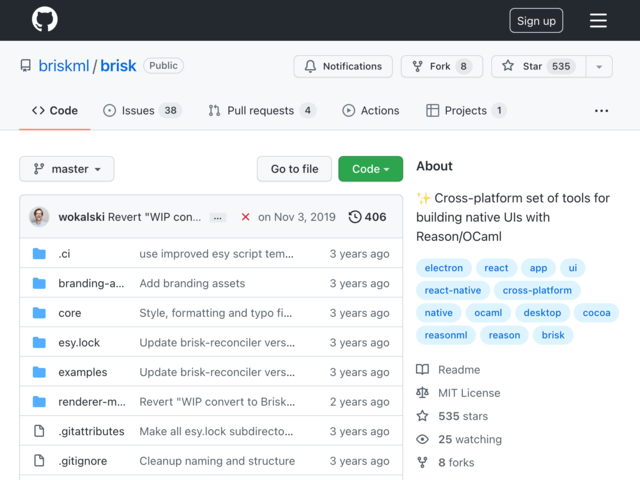Select the electron topic tag
640x480 pixels.
444,268
